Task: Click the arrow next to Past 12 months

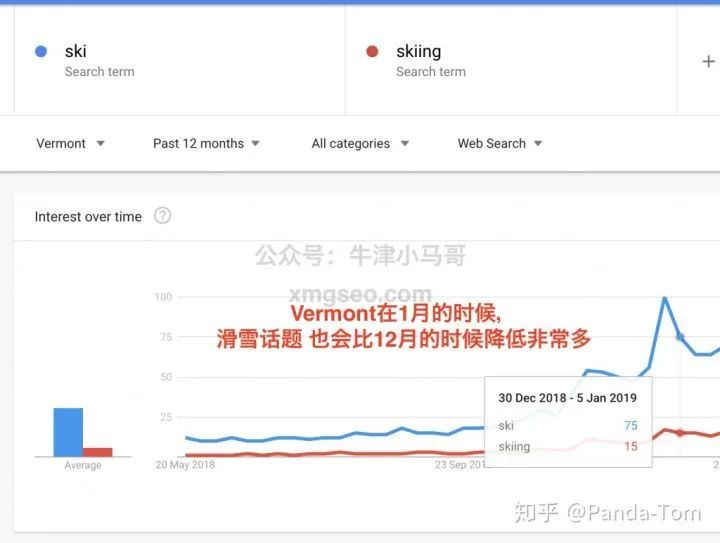Action: pyautogui.click(x=255, y=143)
